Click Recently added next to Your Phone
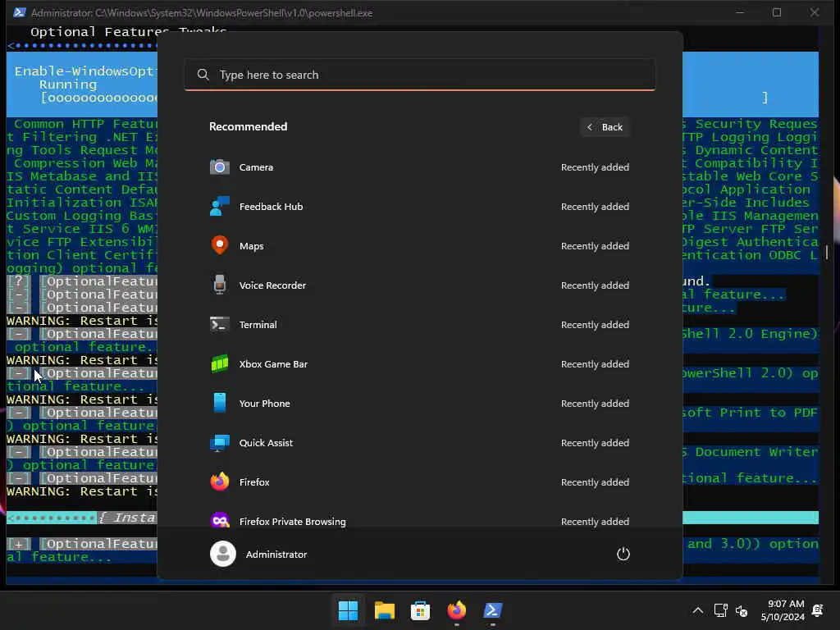This screenshot has height=630, width=840. click(x=595, y=404)
